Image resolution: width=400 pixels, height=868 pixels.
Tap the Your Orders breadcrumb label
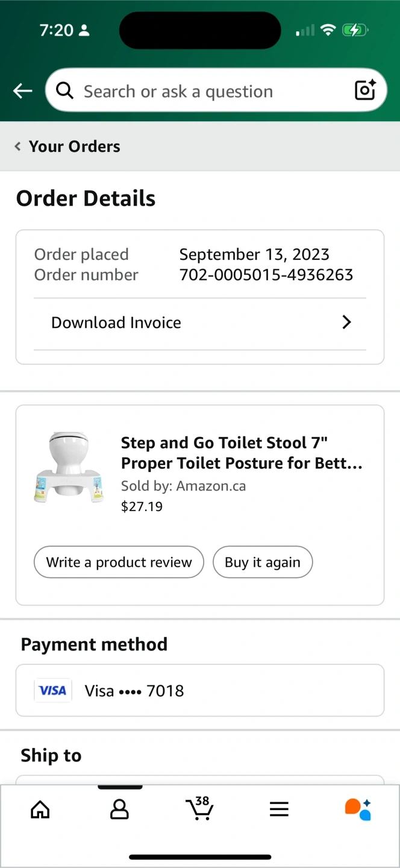click(75, 146)
